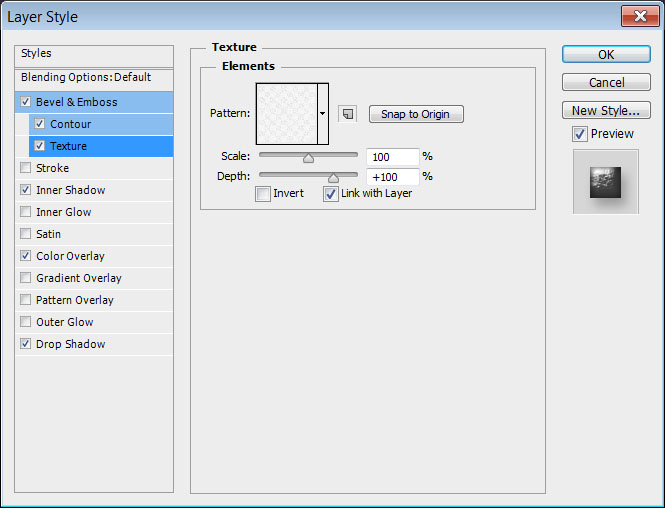Enable the Invert checkbox
Image resolution: width=665 pixels, height=508 pixels.
tap(262, 194)
